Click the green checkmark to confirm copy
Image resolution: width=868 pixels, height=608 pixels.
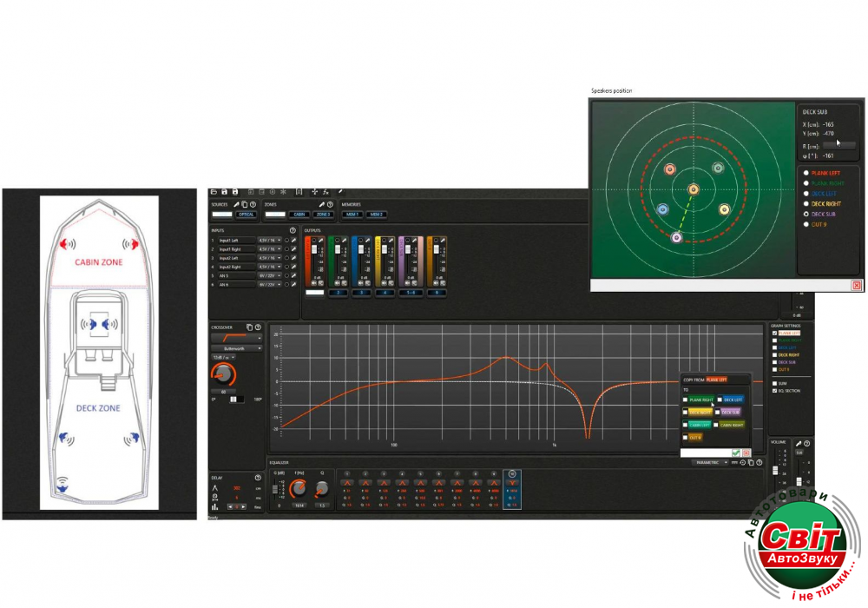(x=736, y=453)
